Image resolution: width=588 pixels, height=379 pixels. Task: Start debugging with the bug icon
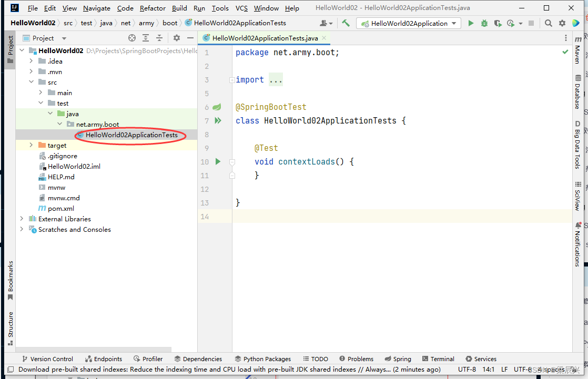pyautogui.click(x=484, y=23)
